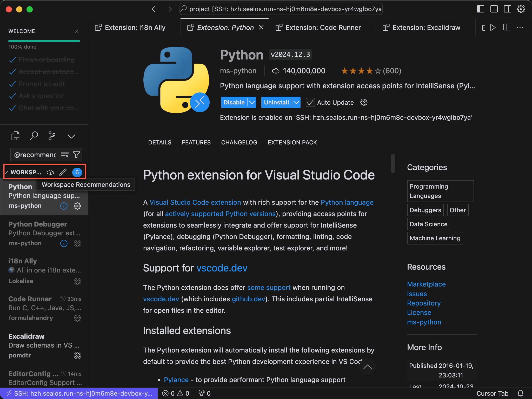This screenshot has width=532, height=399.
Task: Click the split editor icon in tab bar
Action: point(507,28)
